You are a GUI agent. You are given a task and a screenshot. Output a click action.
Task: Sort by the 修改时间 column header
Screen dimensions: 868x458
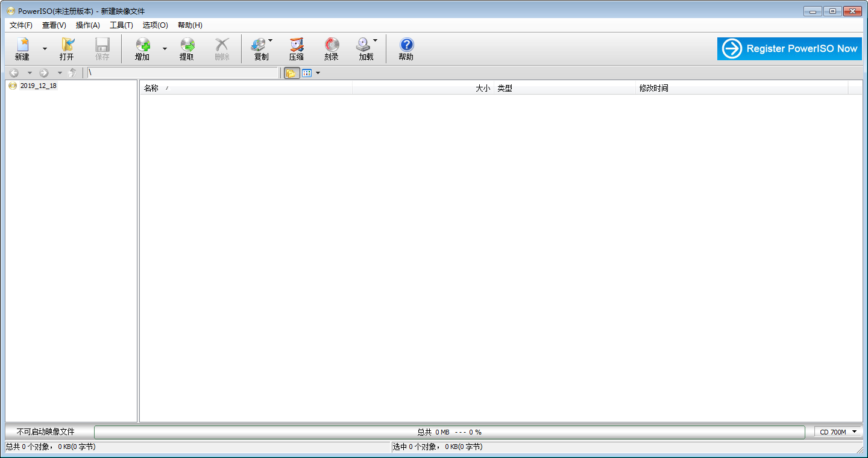[742, 88]
